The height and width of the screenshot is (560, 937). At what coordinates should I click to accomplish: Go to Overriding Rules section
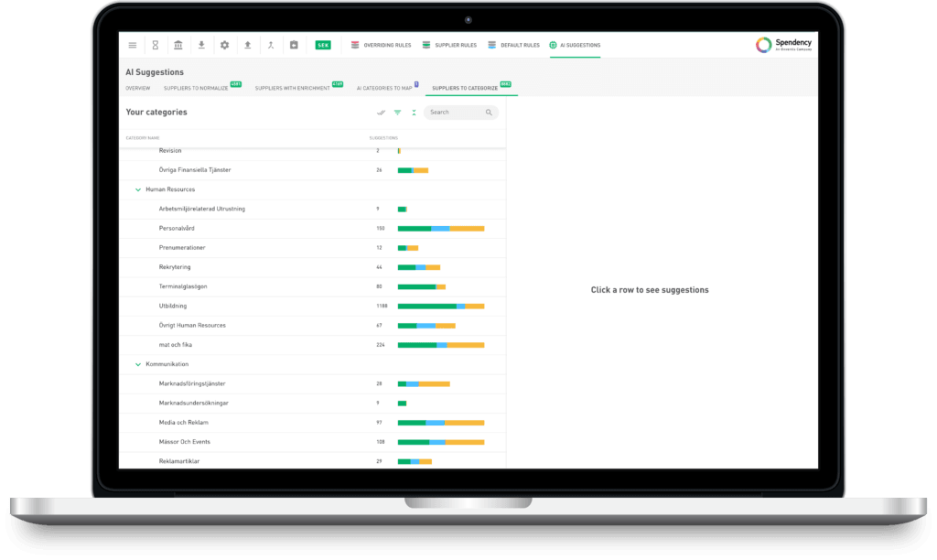tap(381, 45)
